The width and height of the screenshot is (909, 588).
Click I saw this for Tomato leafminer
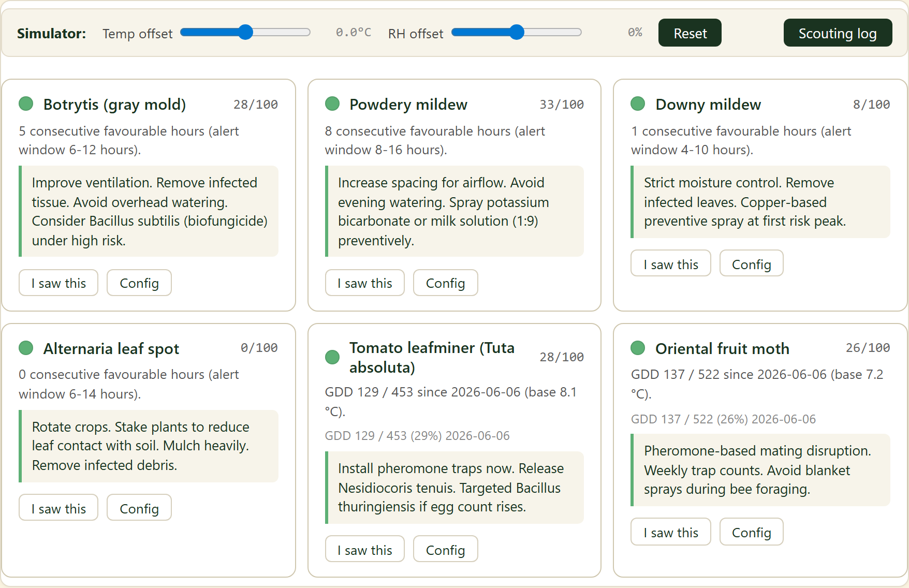pyautogui.click(x=365, y=550)
